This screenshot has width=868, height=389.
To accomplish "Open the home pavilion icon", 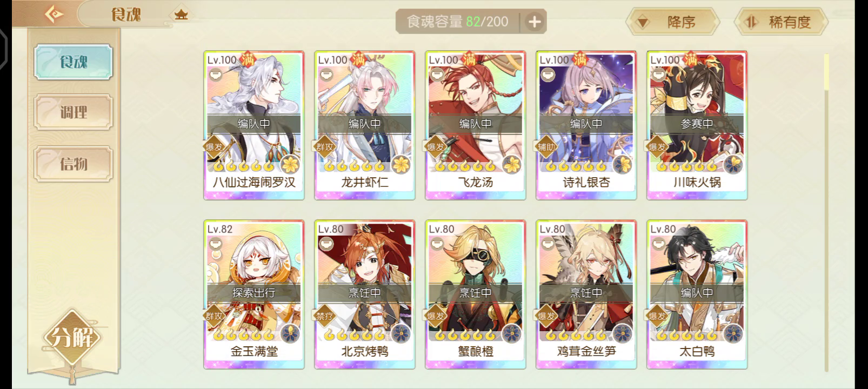I will coord(181,15).
